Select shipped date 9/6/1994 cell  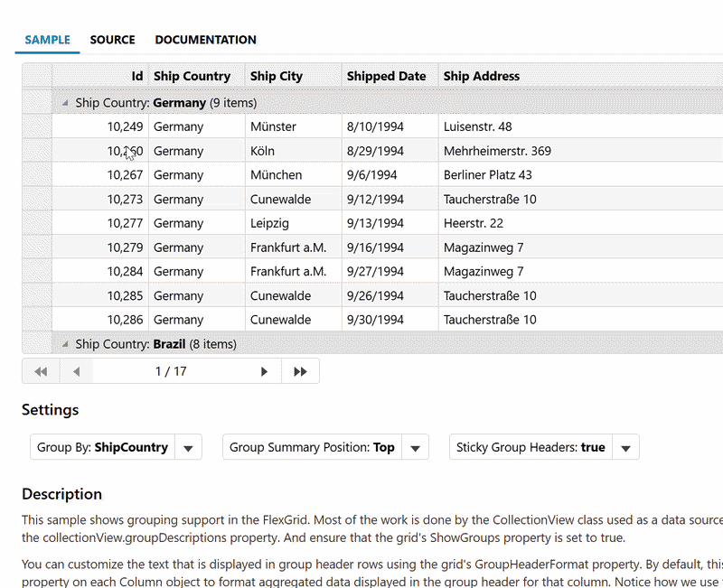pos(390,175)
